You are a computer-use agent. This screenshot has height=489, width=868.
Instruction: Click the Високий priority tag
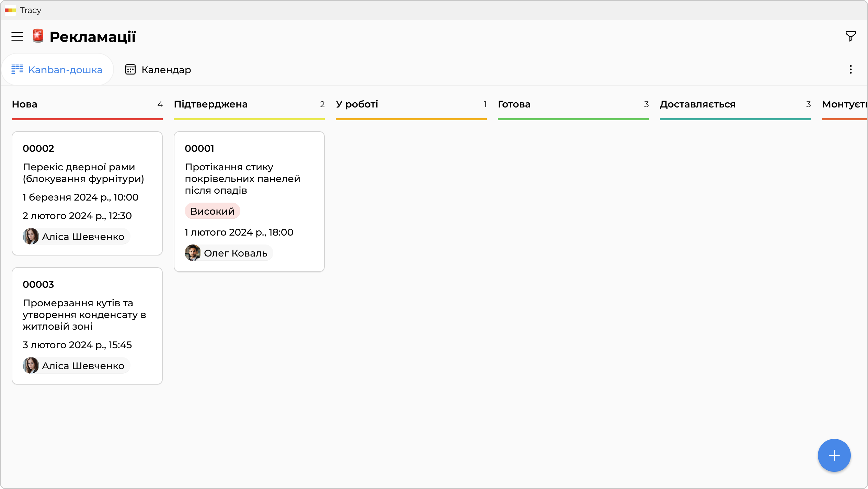pyautogui.click(x=212, y=211)
